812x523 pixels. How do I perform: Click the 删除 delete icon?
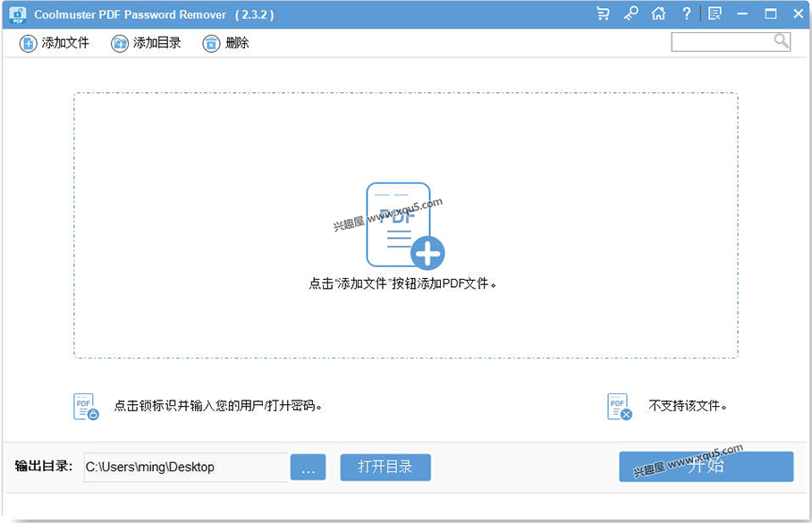[x=211, y=41]
